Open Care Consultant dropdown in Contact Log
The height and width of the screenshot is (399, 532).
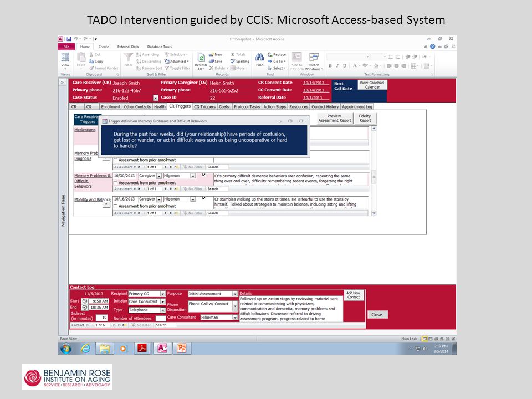235,318
